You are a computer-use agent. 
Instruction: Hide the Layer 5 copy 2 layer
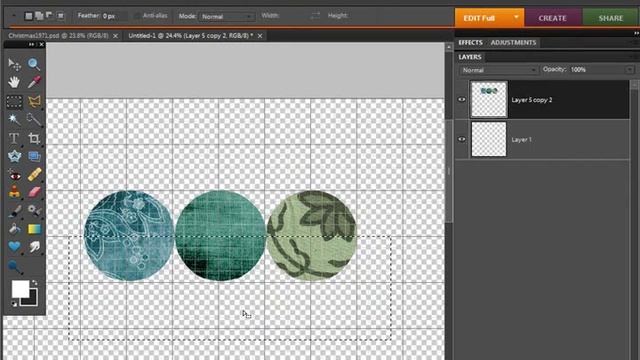pos(462,100)
